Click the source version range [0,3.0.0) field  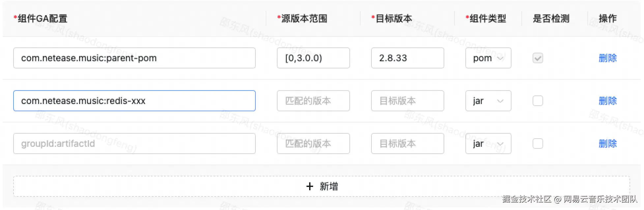coord(313,58)
